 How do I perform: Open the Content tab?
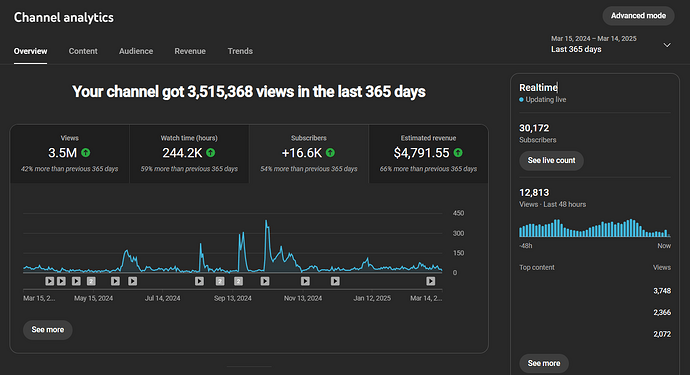(x=83, y=51)
